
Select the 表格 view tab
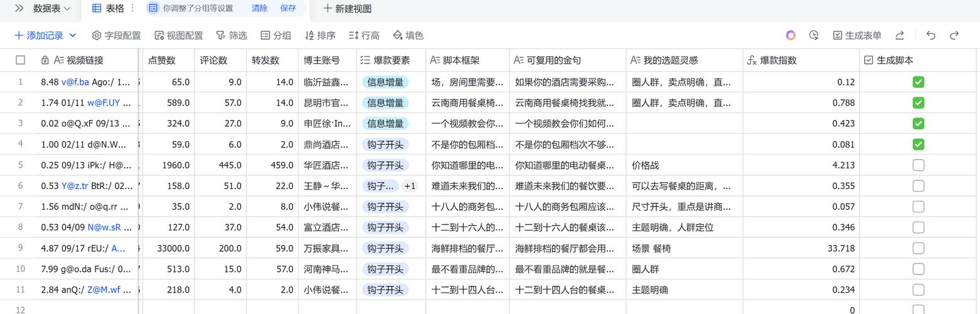[x=108, y=9]
